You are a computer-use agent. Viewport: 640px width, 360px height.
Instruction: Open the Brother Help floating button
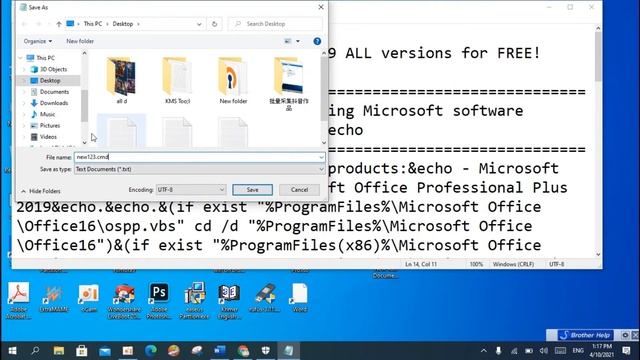coord(584,335)
